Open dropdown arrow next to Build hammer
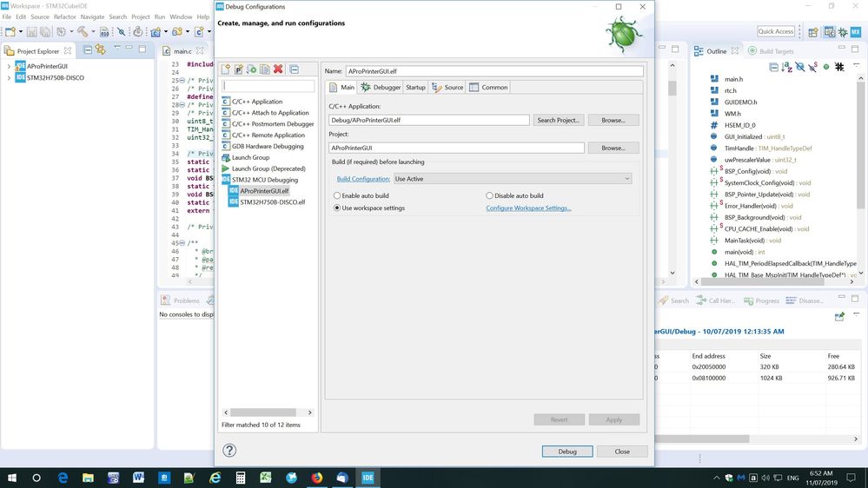Screen dimensions: 868x488 coord(92,32)
